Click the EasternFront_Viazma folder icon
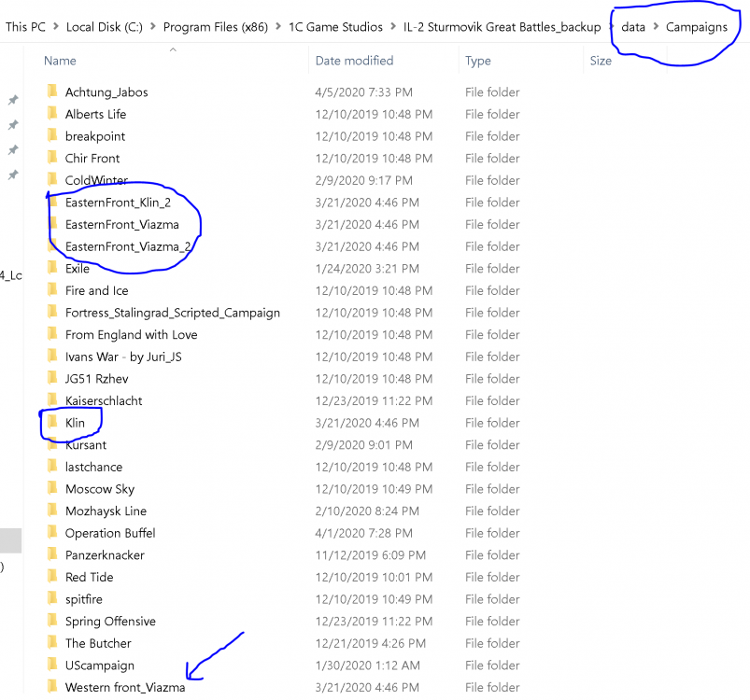This screenshot has height=700, width=750. tap(52, 223)
